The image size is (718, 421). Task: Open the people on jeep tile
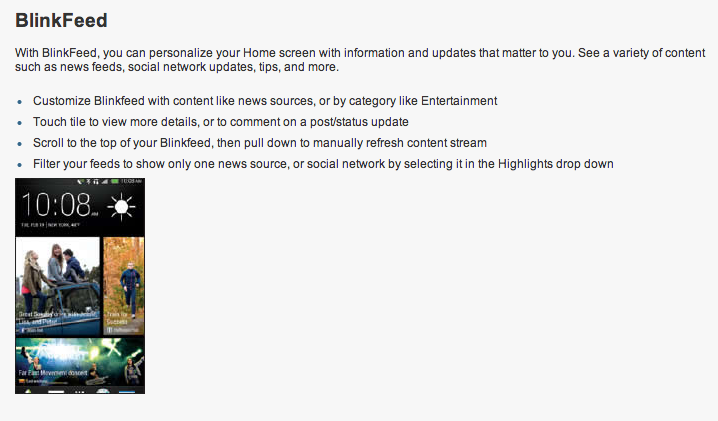[x=58, y=281]
